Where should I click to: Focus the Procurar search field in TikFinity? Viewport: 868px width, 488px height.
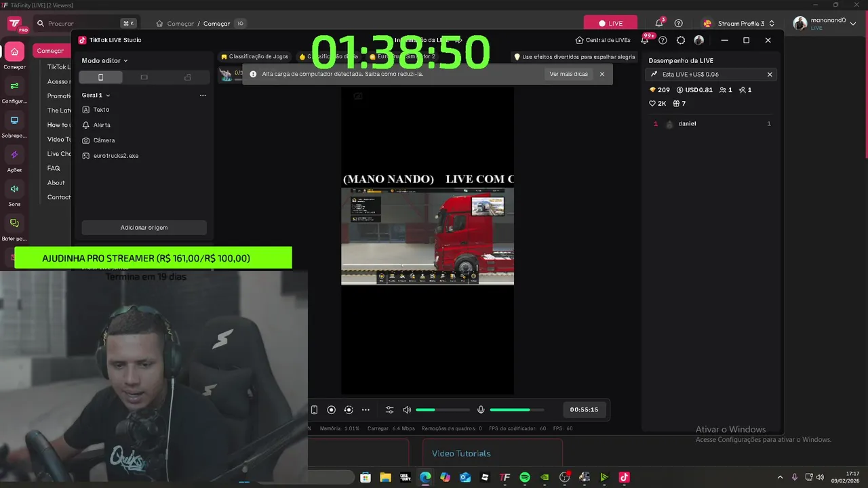[x=86, y=23]
